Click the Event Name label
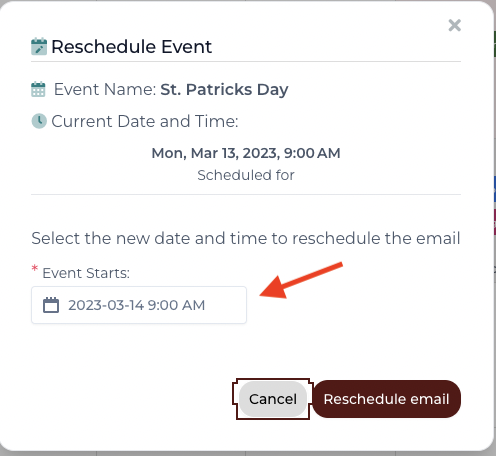This screenshot has width=496, height=456. click(x=105, y=89)
